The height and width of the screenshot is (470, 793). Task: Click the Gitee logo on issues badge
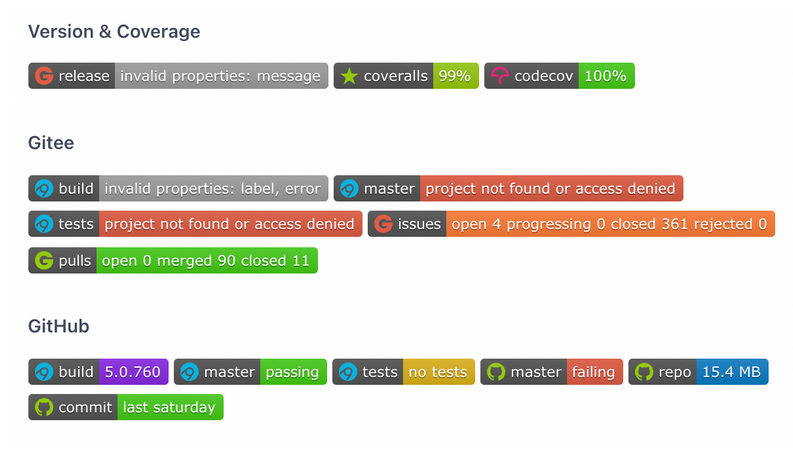pos(382,224)
